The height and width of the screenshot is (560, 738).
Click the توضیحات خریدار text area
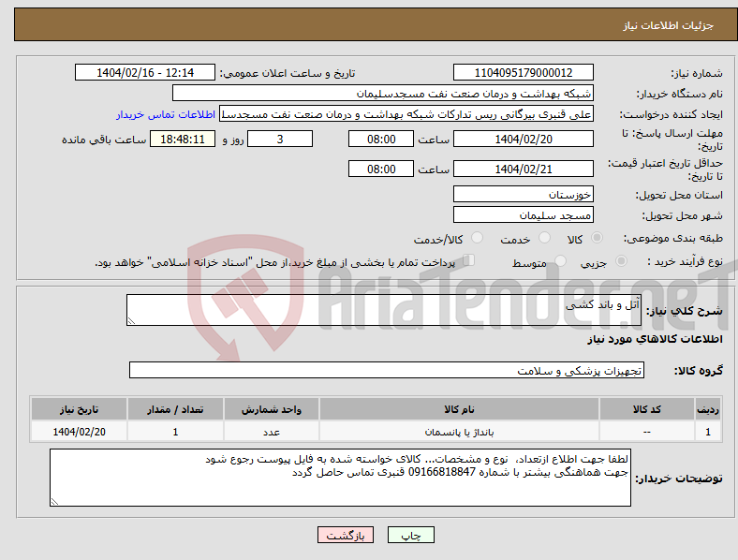click(x=340, y=478)
